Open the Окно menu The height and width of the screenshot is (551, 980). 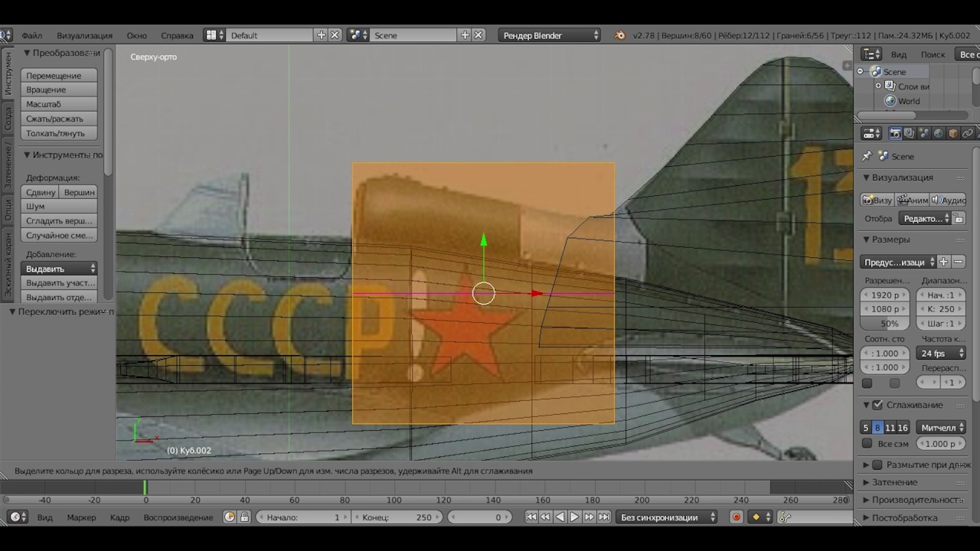(x=136, y=35)
